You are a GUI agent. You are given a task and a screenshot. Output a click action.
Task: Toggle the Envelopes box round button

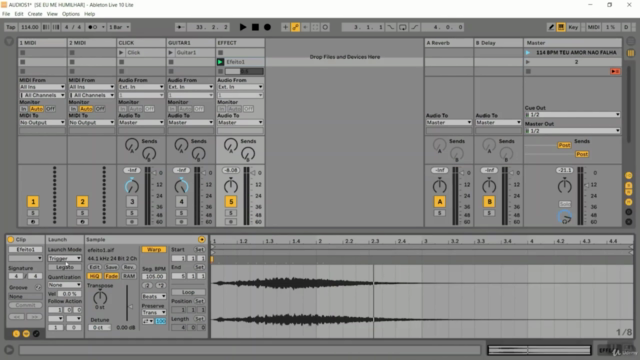coord(36,333)
